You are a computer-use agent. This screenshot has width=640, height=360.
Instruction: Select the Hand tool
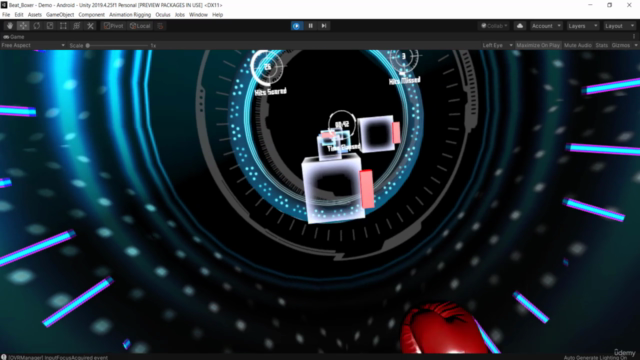coord(10,26)
